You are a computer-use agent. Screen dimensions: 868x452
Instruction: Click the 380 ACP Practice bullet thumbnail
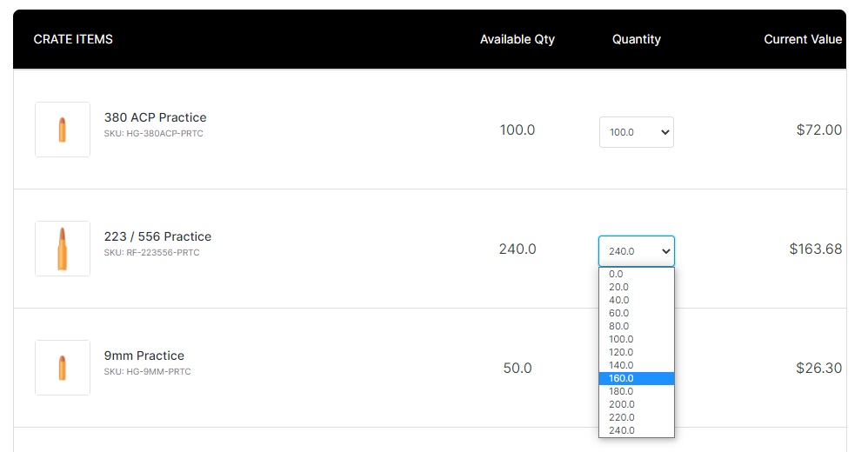coord(63,130)
